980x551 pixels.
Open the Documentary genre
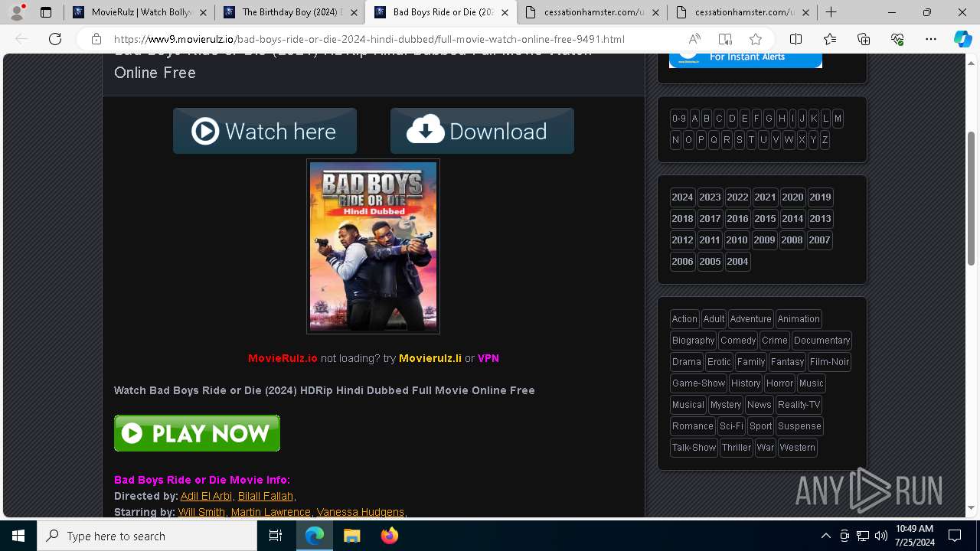(822, 341)
